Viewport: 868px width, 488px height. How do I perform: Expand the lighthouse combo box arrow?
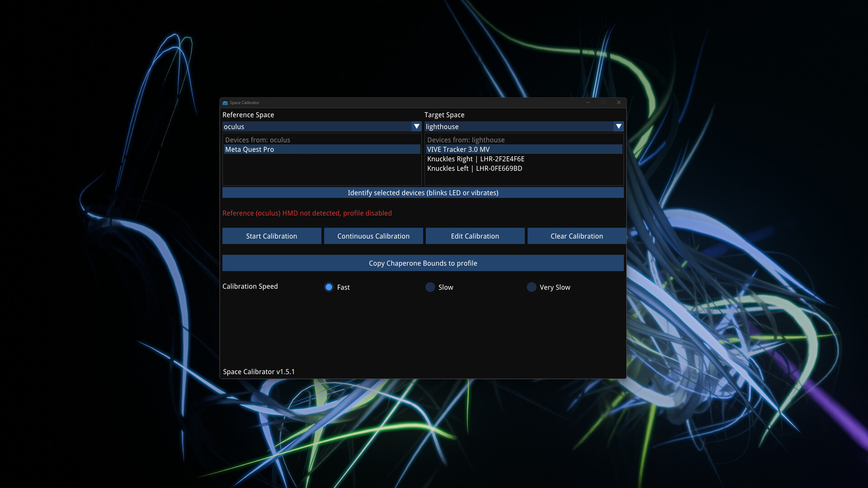[x=618, y=127]
